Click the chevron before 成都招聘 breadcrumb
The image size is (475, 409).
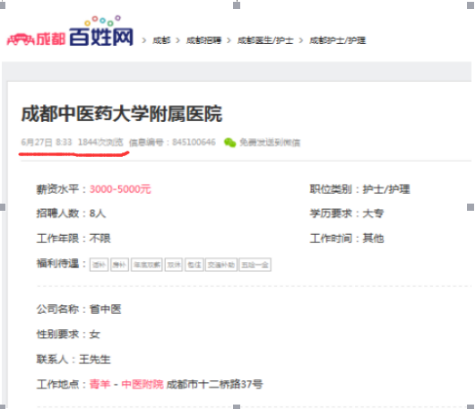tap(178, 40)
